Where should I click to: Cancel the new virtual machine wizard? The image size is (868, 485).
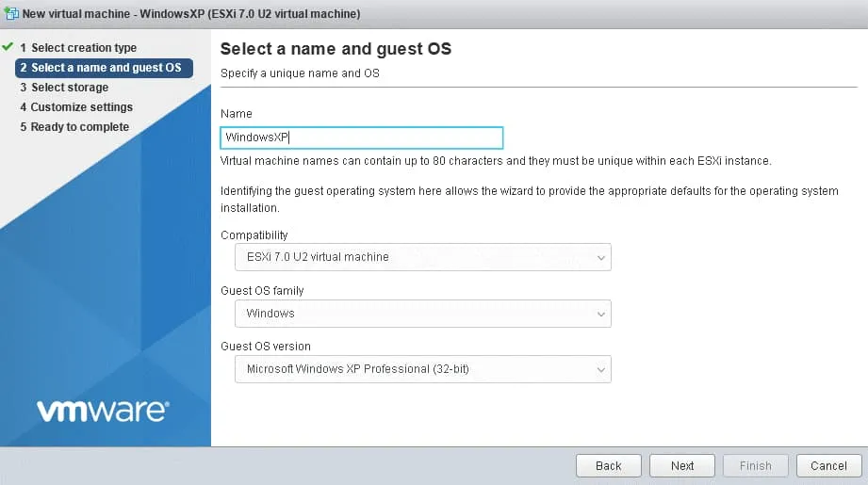click(828, 465)
